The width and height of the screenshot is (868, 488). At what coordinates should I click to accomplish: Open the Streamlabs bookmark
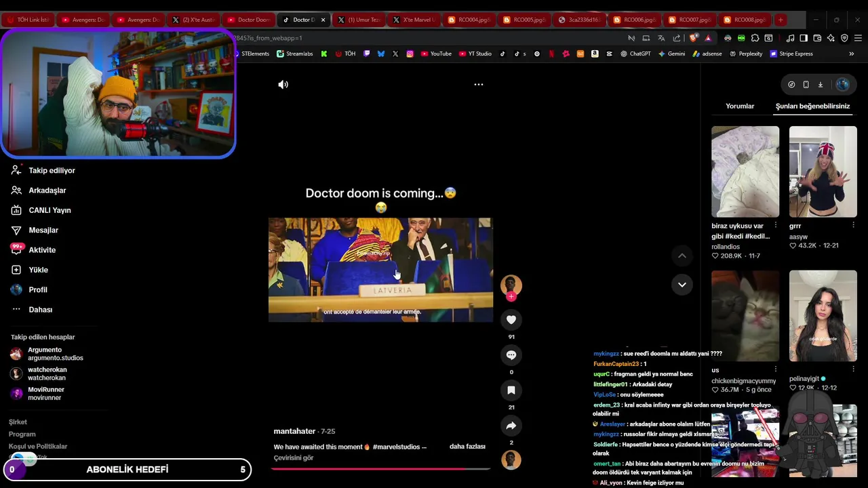[x=295, y=54]
